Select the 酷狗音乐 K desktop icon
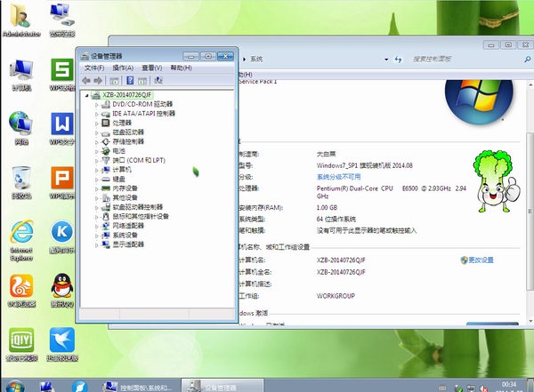The height and width of the screenshot is (392, 534). pos(62,236)
